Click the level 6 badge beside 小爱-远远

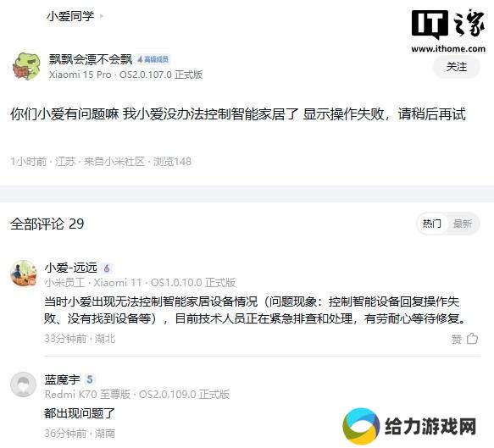[x=107, y=268]
